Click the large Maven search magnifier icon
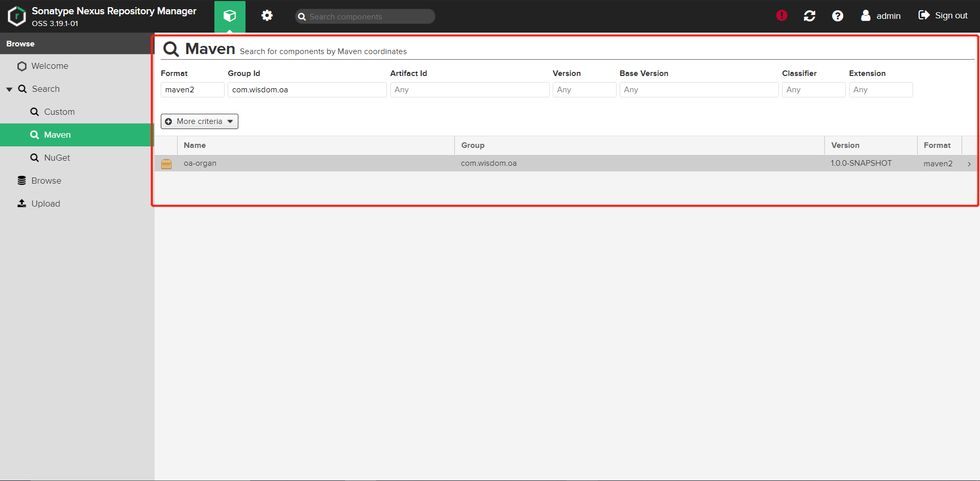980x481 pixels. (x=171, y=49)
